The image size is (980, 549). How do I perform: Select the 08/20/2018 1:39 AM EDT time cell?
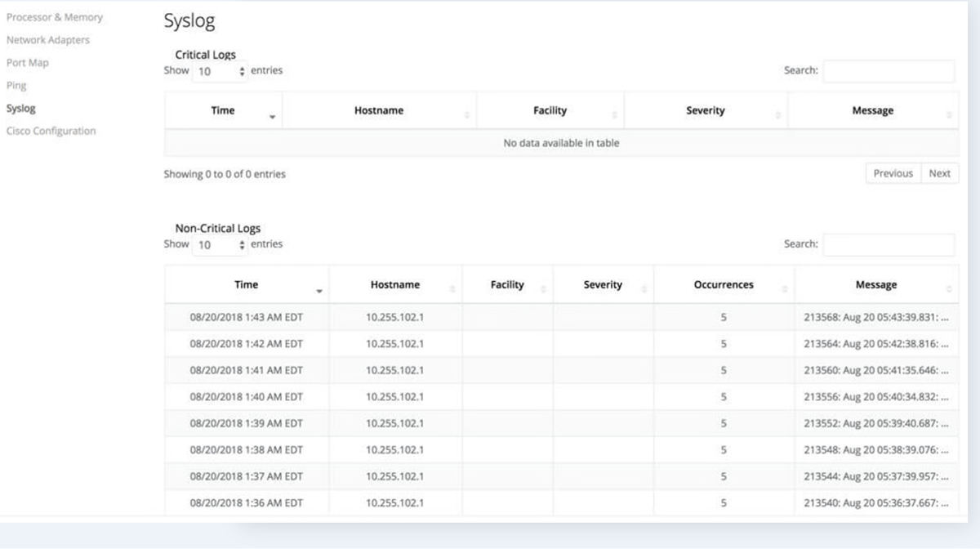(247, 423)
